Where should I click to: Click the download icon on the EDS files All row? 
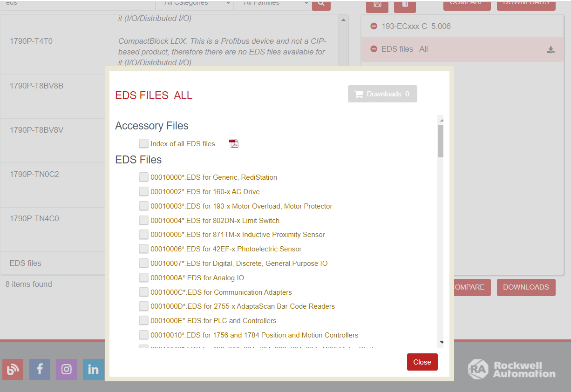click(x=551, y=49)
